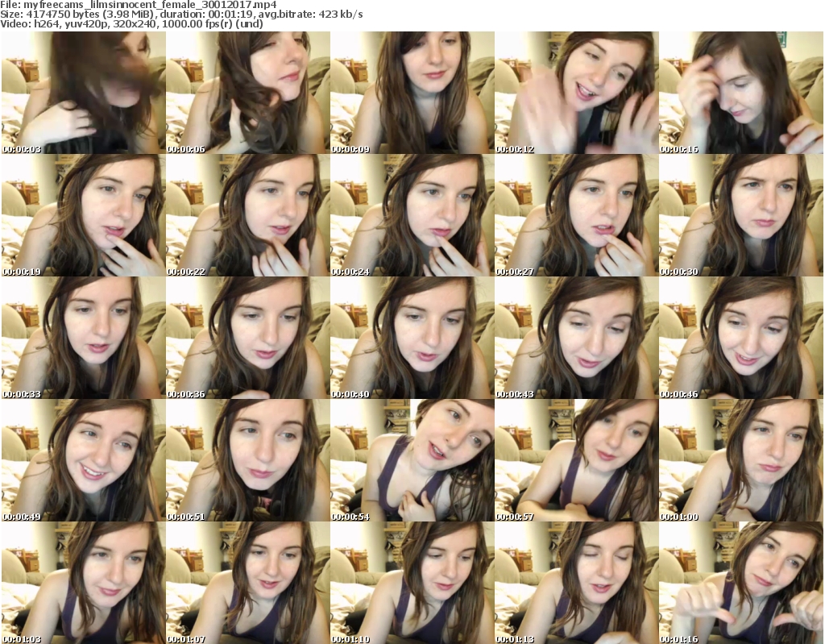The height and width of the screenshot is (644, 825).
Task: Click the thumbnail marked 00:01:13
Action: point(577,584)
